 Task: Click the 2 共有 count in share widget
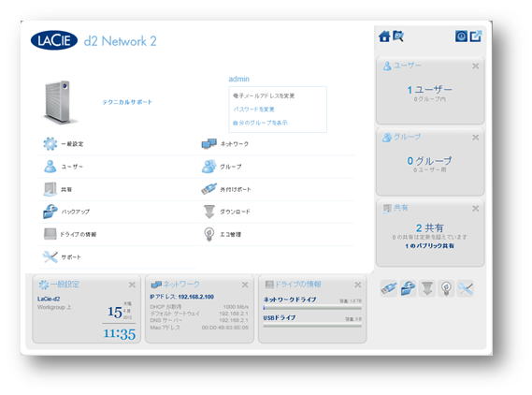(429, 227)
